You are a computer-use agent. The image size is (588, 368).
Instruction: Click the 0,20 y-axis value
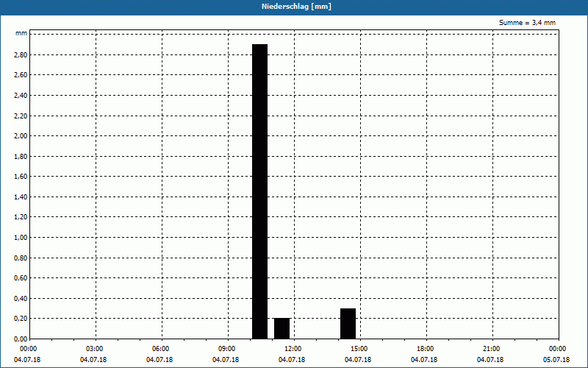[x=21, y=319]
